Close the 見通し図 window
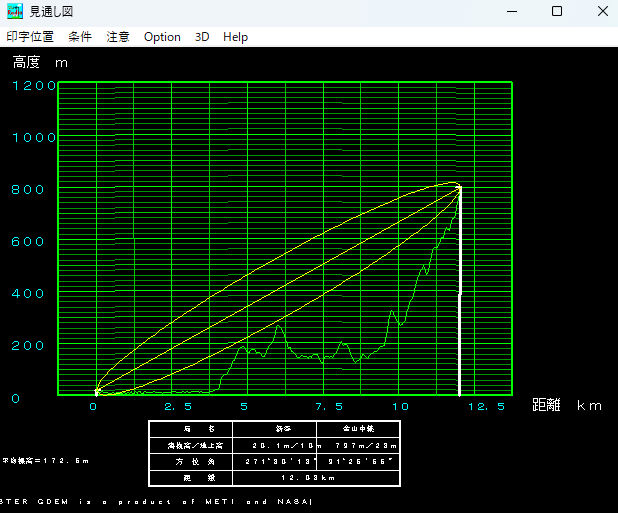The width and height of the screenshot is (618, 513). pyautogui.click(x=602, y=12)
